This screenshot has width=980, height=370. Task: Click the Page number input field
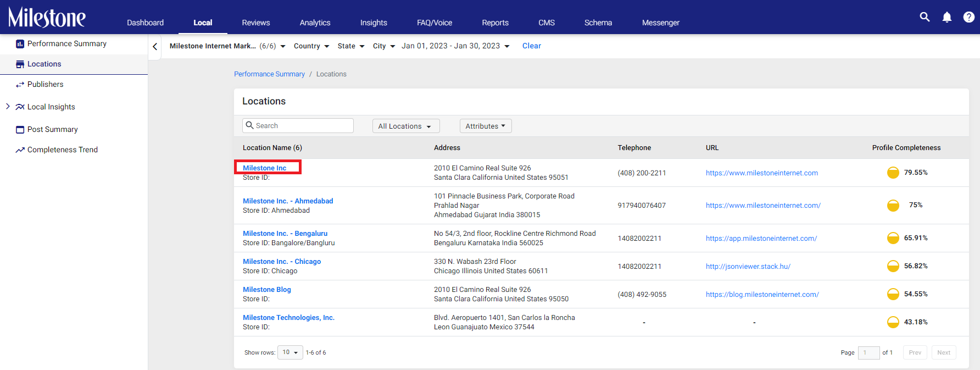(868, 352)
